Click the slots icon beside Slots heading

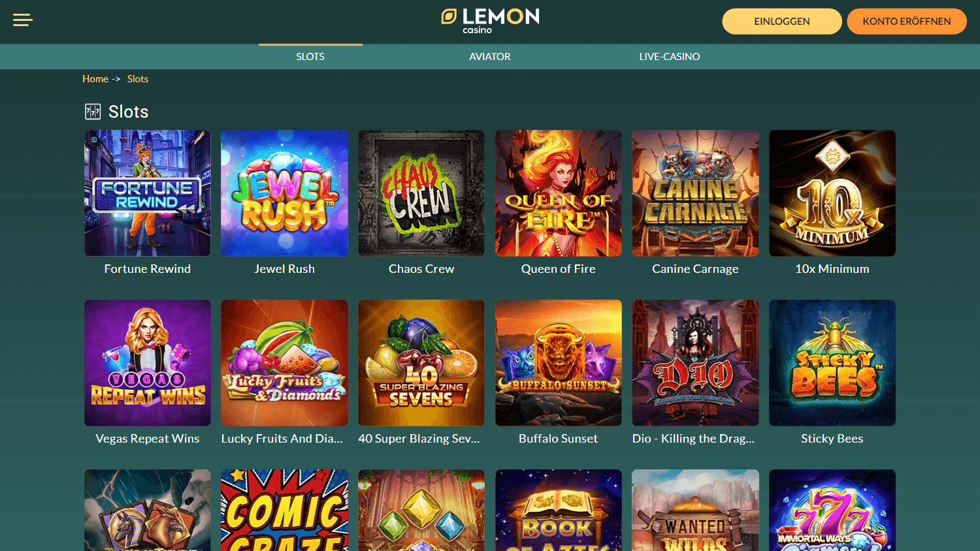[x=93, y=112]
